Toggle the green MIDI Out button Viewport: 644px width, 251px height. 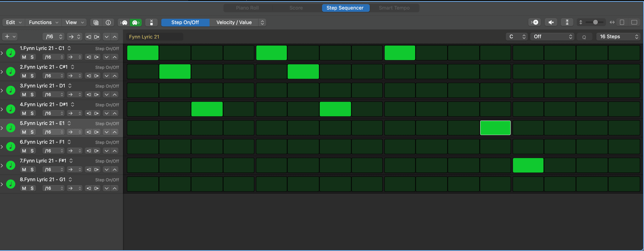(136, 22)
